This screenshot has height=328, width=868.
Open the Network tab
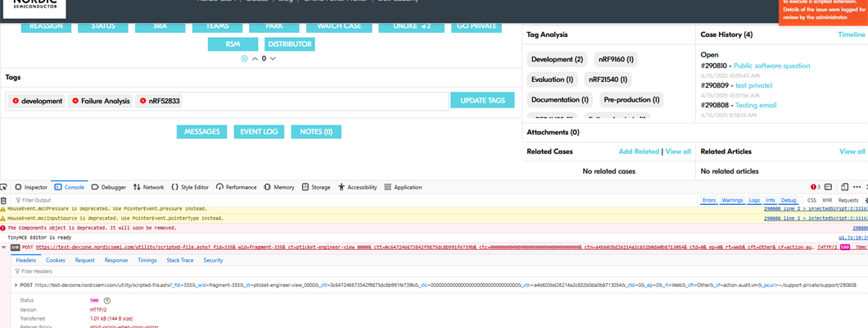(x=148, y=187)
